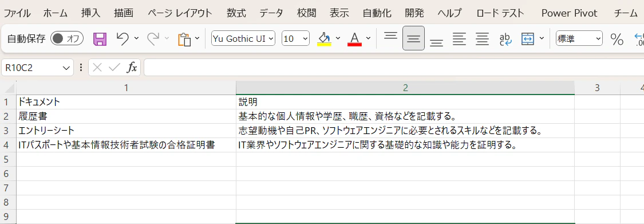Open the チーム tab
644x224 pixels.
pyautogui.click(x=626, y=13)
